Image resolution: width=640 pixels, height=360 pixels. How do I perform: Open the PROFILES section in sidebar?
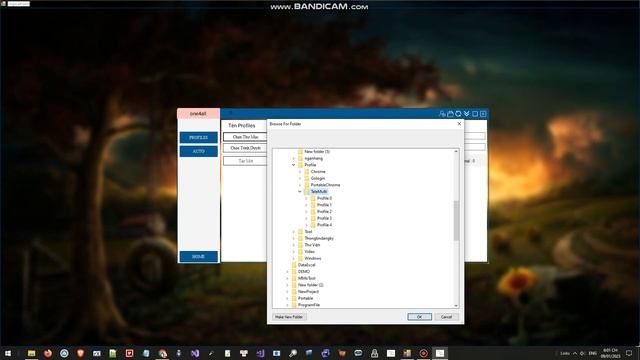pyautogui.click(x=198, y=138)
